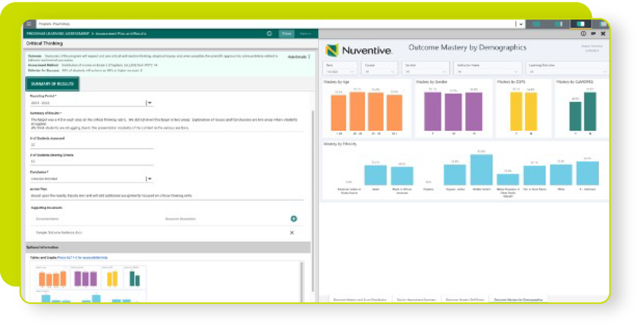
Task: Click the Asian bar in Mastery by Ethnicity
Action: 375,176
